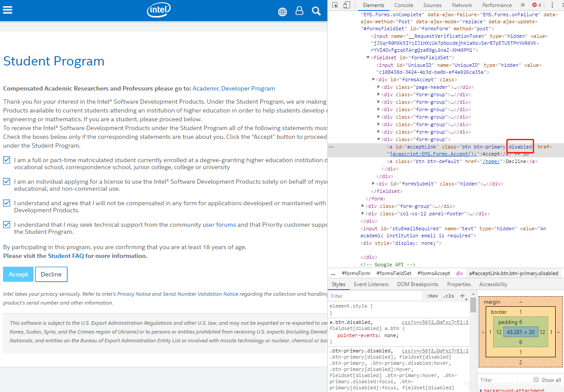Open the Properties pane tab
The height and width of the screenshot is (392, 564).
(459, 284)
